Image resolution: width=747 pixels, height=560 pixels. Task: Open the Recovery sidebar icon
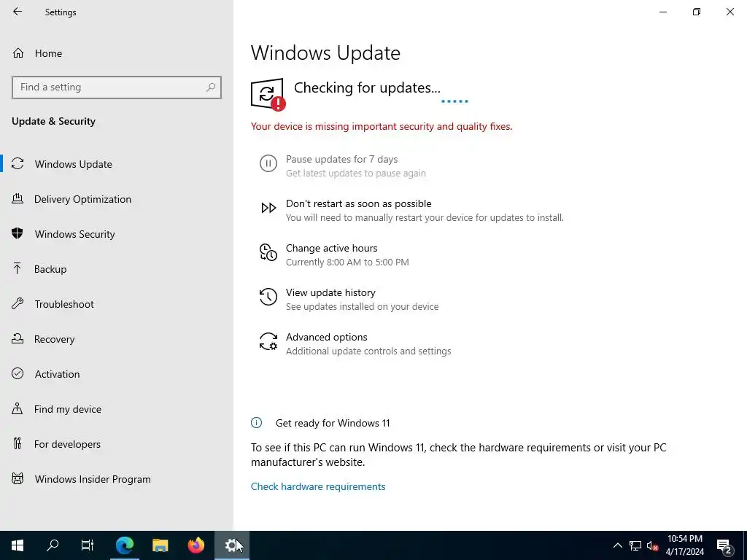point(18,339)
